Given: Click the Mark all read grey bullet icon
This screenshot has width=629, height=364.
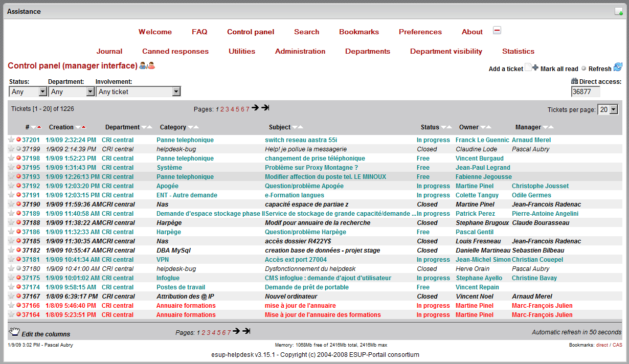Looking at the screenshot, I should click(x=583, y=69).
